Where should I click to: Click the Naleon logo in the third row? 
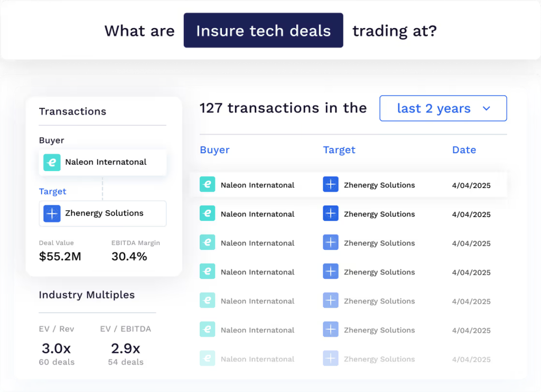pyautogui.click(x=208, y=243)
